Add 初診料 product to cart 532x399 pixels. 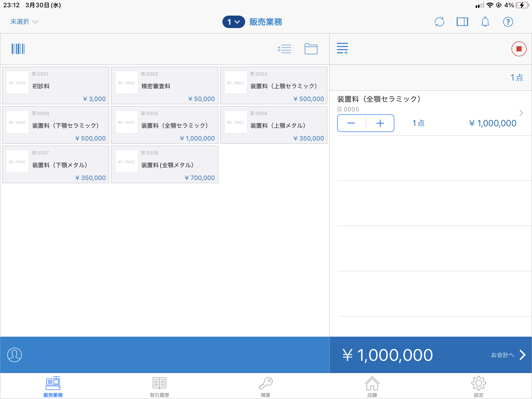coord(56,85)
